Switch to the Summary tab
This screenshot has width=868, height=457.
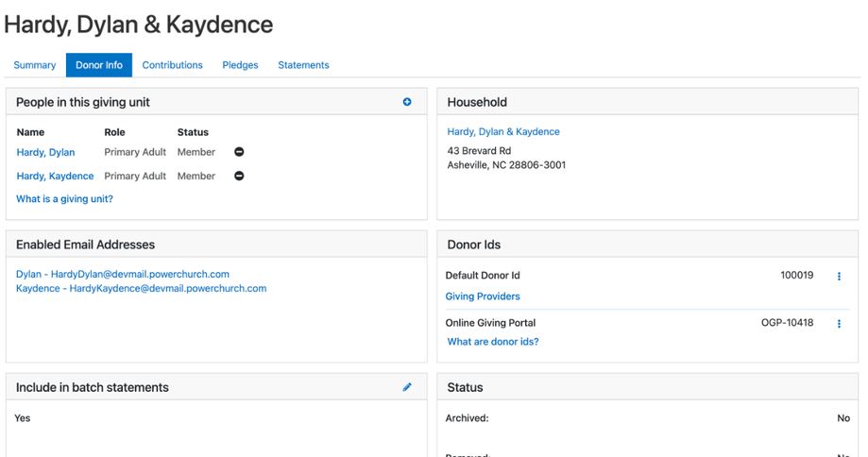tap(35, 65)
